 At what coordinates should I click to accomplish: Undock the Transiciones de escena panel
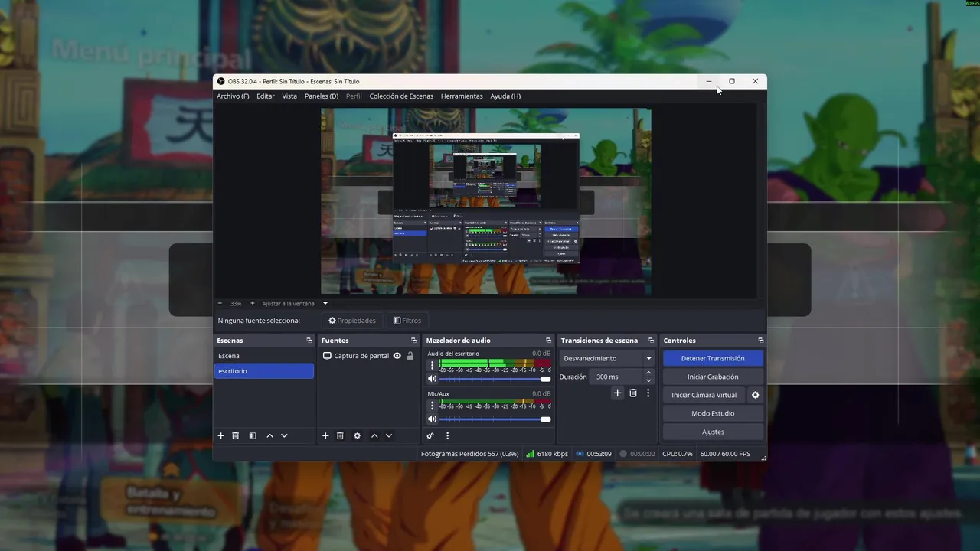click(651, 341)
